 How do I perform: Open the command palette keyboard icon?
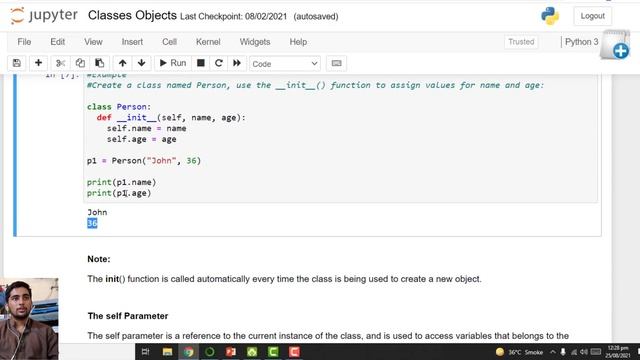(336, 63)
